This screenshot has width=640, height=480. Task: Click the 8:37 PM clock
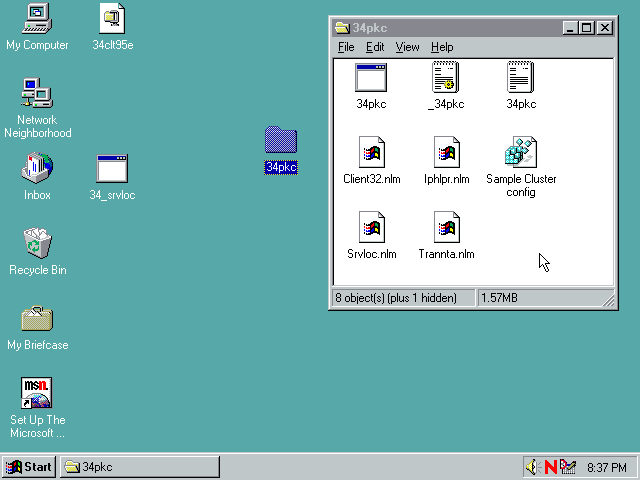coord(607,467)
